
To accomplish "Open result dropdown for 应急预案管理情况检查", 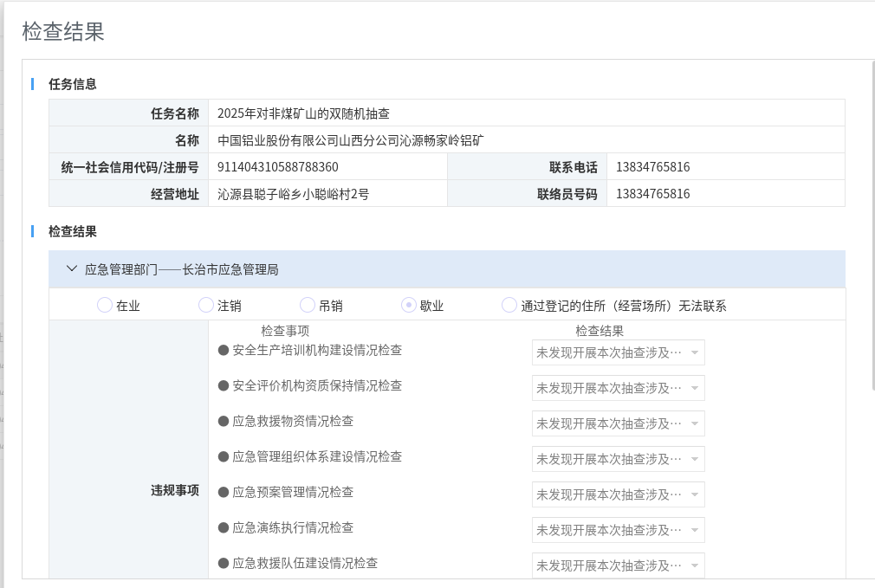I will [618, 494].
